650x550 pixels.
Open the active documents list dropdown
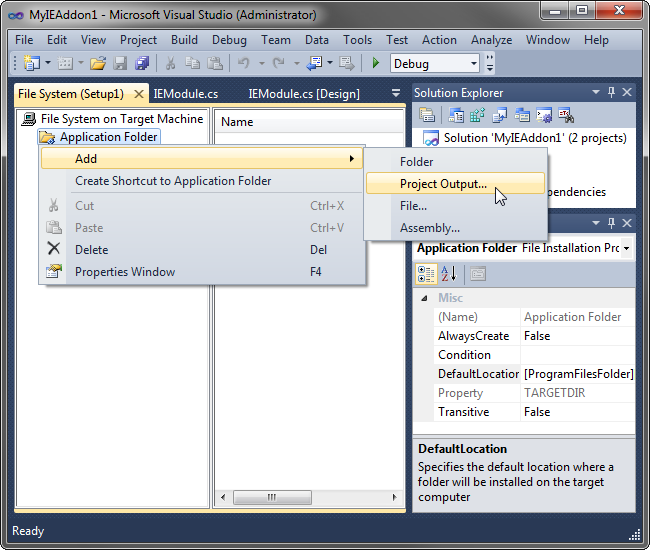tap(396, 93)
